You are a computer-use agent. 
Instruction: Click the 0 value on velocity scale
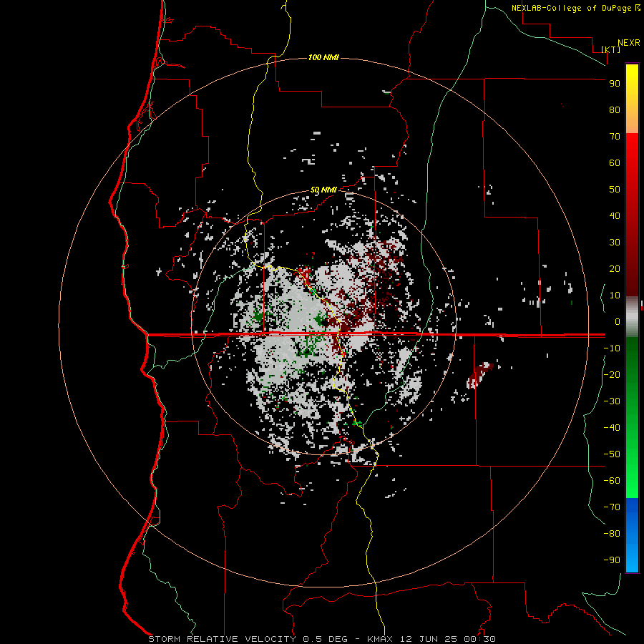coord(618,322)
